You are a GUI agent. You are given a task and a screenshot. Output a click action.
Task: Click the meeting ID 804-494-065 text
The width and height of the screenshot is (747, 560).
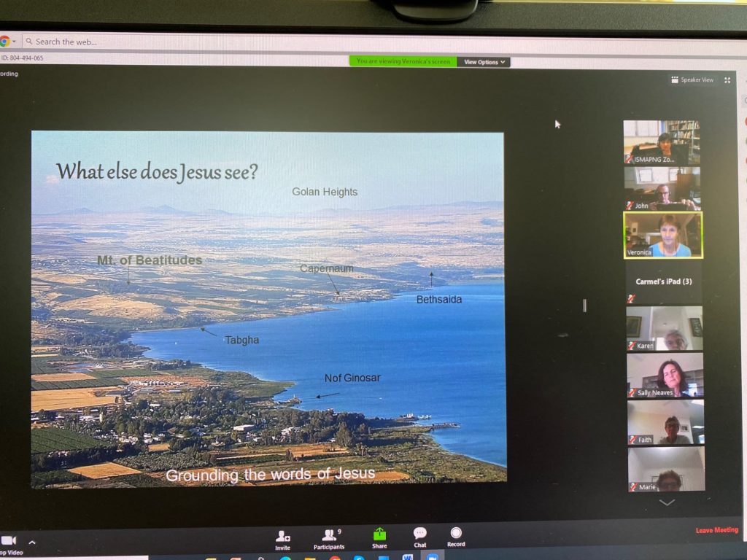click(x=22, y=58)
